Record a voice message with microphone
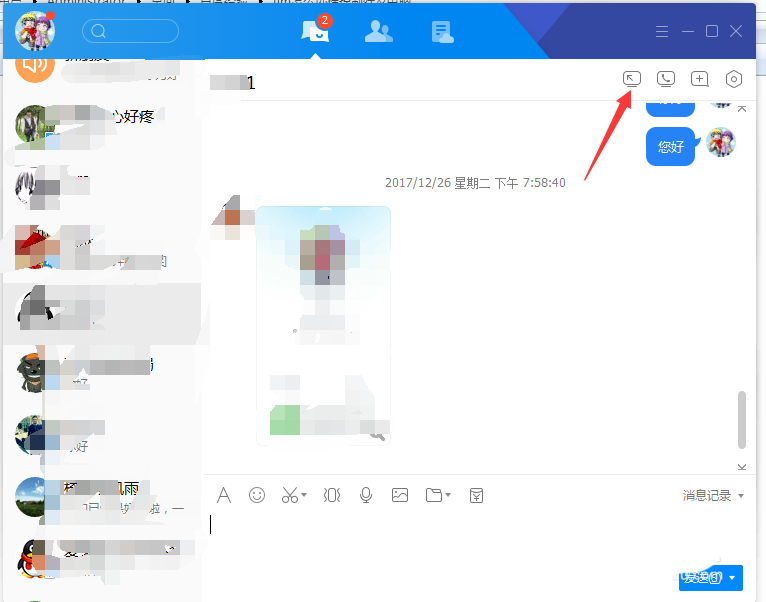The image size is (766, 602). tap(366, 495)
